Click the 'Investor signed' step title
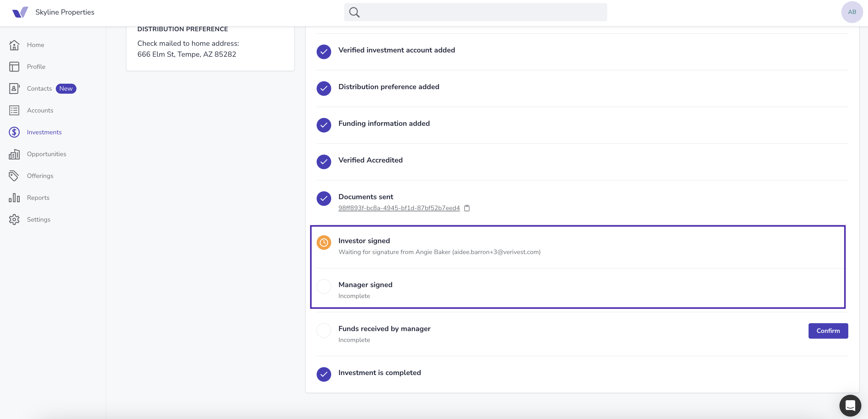This screenshot has height=419, width=868. click(x=364, y=241)
